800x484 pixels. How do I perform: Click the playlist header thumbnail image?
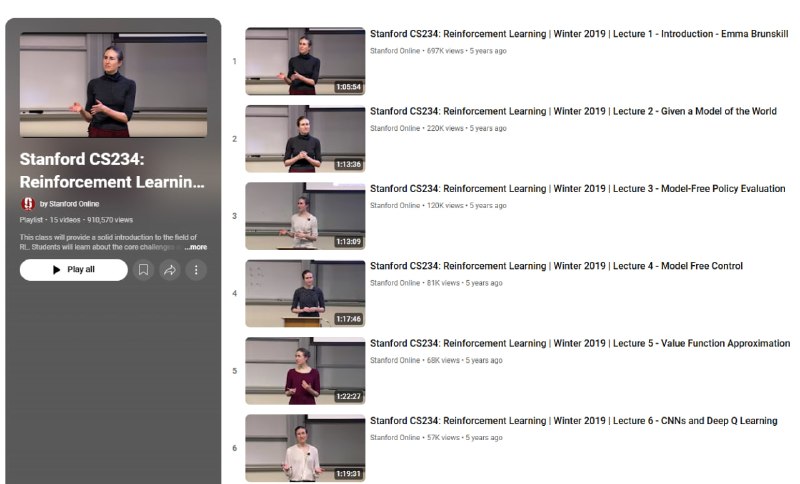pos(113,85)
